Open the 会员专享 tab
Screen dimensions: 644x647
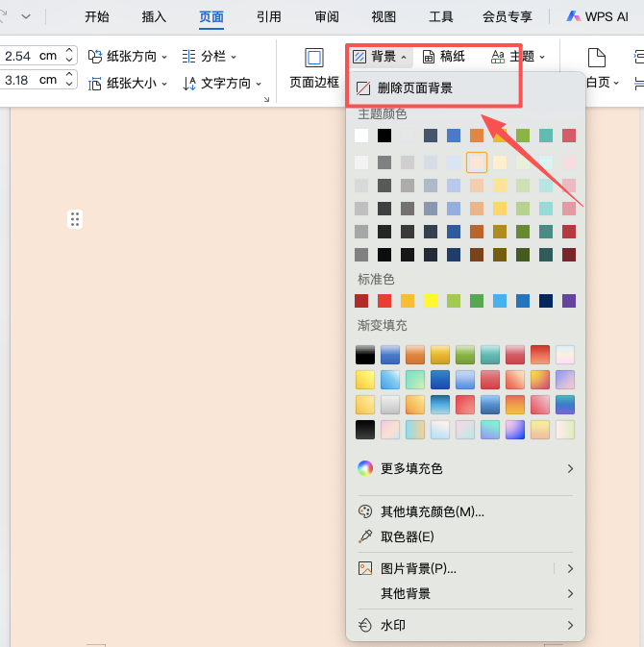(508, 16)
